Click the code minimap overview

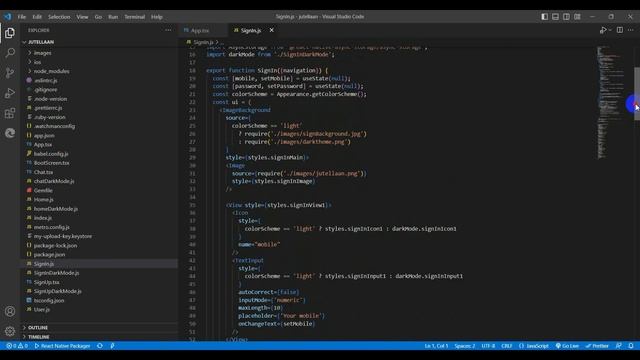[611, 102]
